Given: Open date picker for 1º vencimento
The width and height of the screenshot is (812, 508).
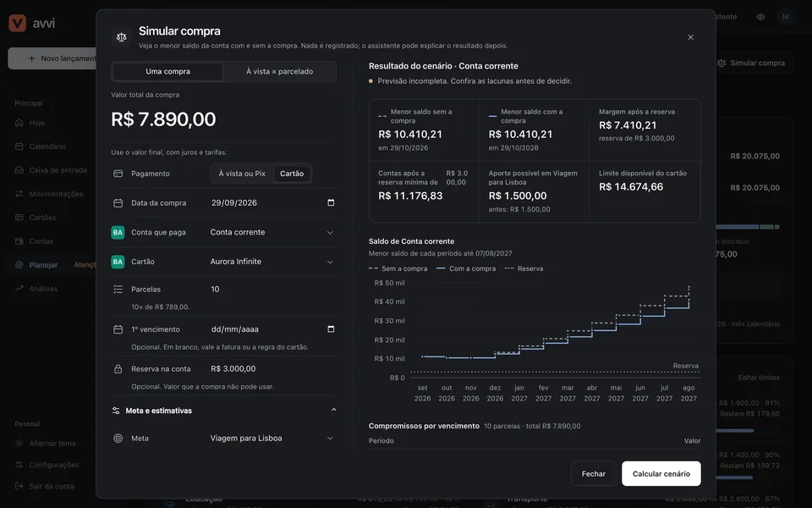Looking at the screenshot, I should (x=331, y=329).
